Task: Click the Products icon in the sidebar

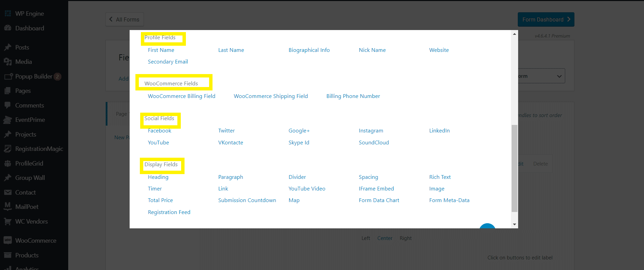Action: point(8,255)
